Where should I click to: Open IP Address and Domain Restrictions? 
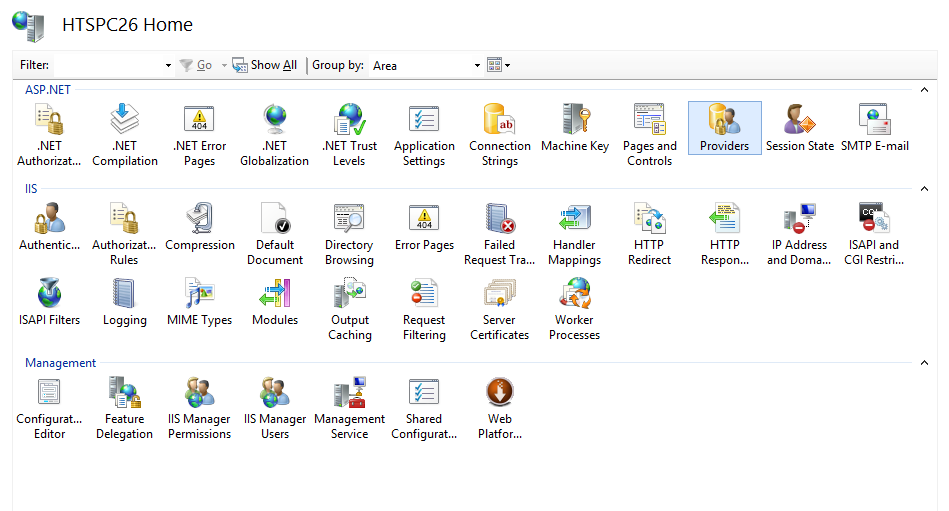(x=800, y=234)
